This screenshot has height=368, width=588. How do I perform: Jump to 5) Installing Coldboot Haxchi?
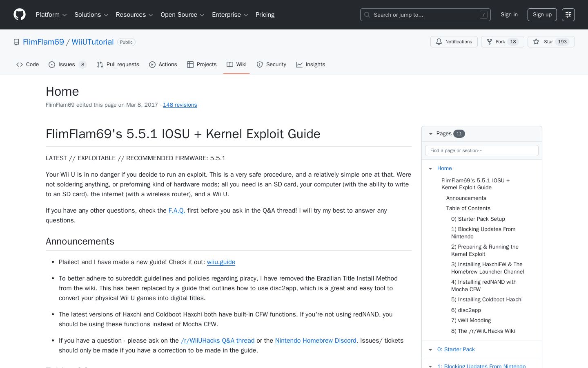pyautogui.click(x=487, y=300)
